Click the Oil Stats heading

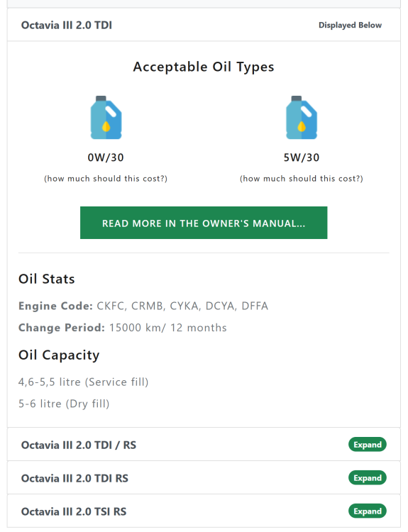(47, 279)
